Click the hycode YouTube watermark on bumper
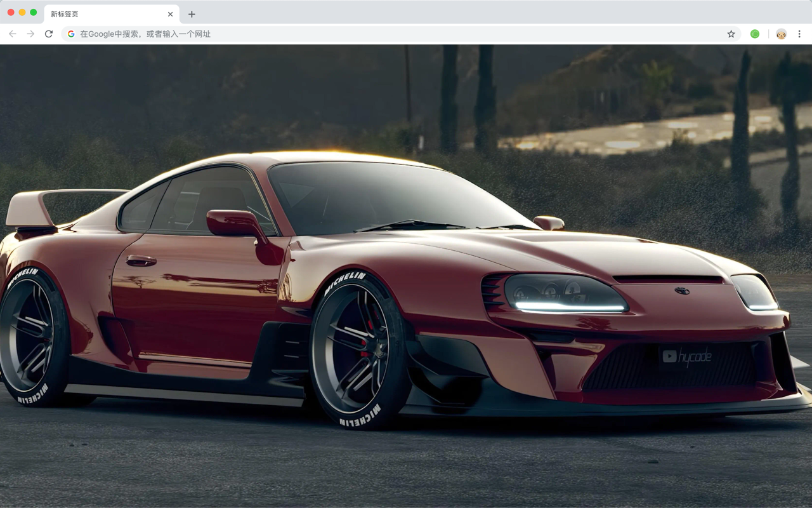The height and width of the screenshot is (508, 812). pos(687,357)
